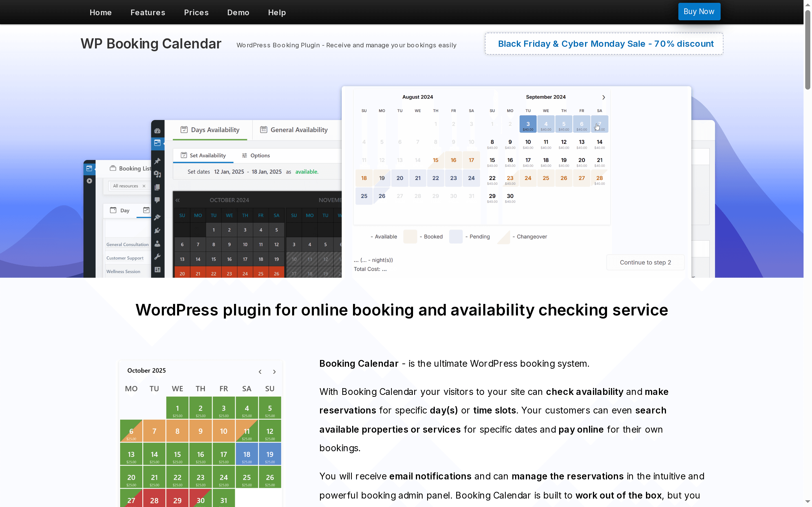Switch to the General Availability tab
Screen dimensions: 812x507
point(299,130)
